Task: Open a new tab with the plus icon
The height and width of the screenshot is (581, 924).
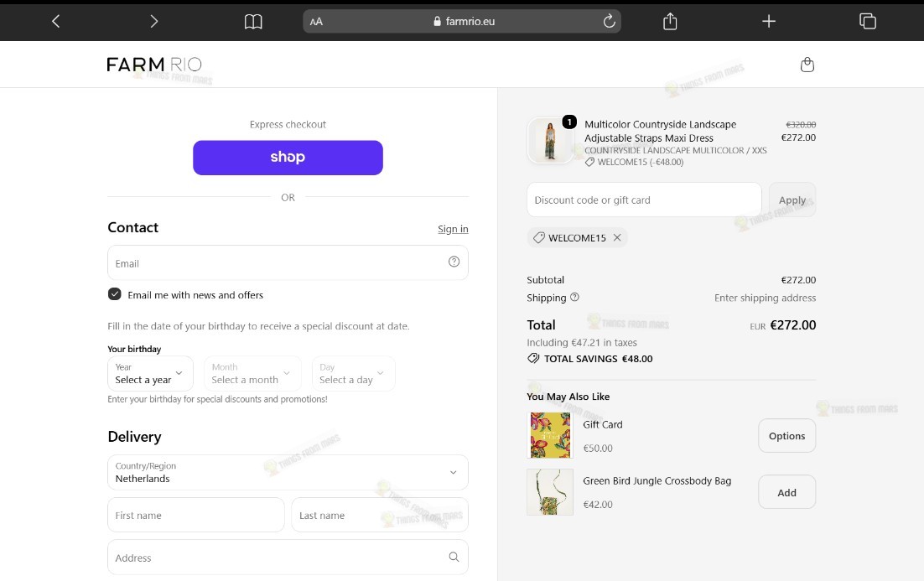Action: point(768,22)
